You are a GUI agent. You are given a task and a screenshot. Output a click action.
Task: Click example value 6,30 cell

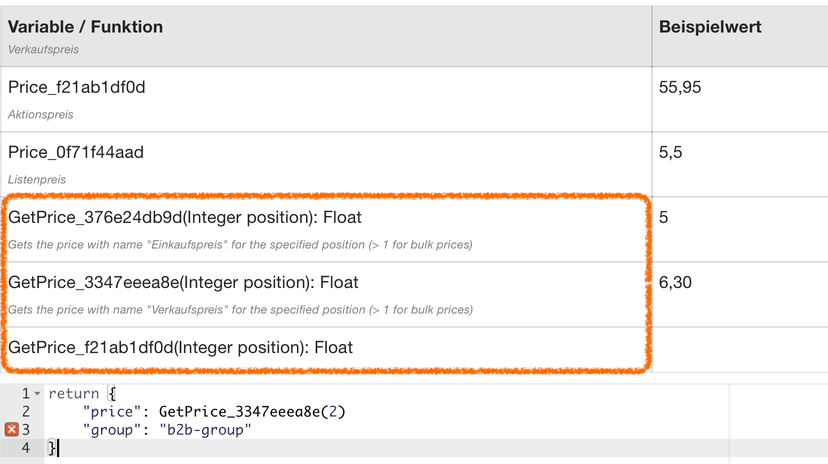point(675,282)
